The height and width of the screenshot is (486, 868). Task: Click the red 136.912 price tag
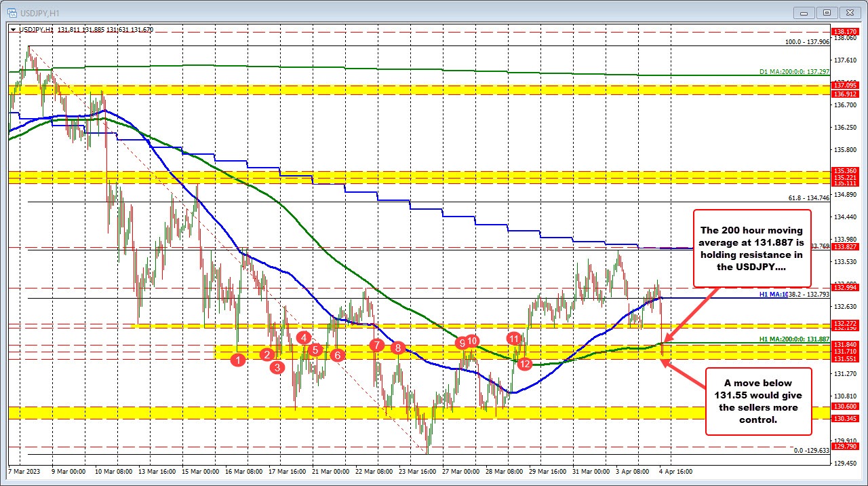846,94
